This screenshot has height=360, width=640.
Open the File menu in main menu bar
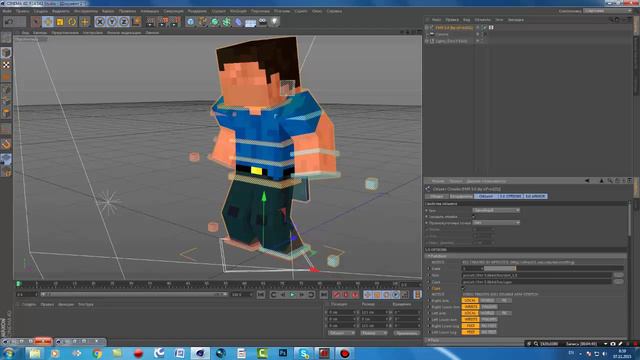7,11
